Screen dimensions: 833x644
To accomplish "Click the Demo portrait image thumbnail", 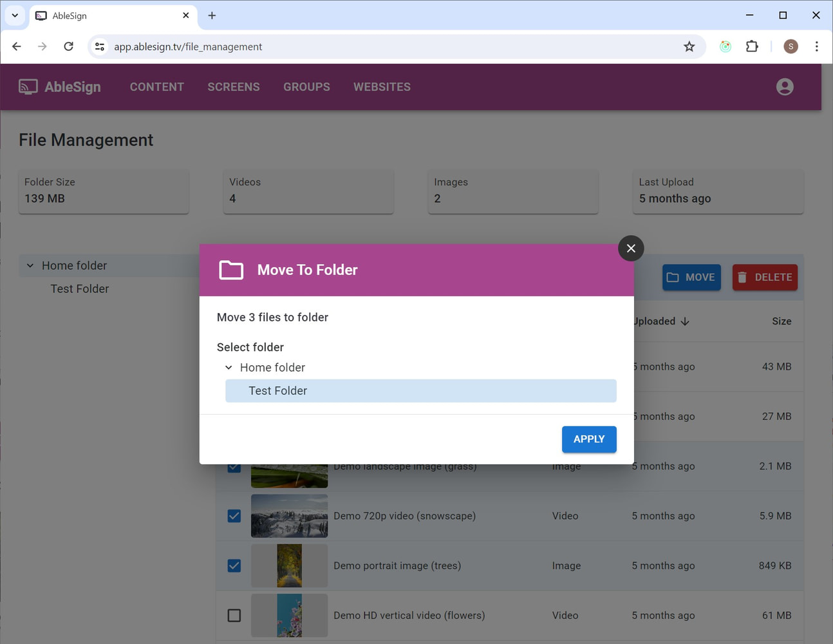I will point(289,565).
